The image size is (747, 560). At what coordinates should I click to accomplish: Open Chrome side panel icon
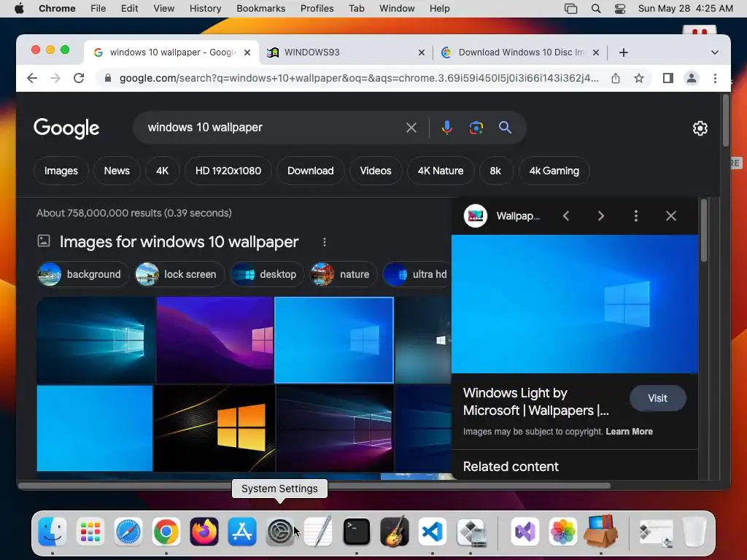[668, 78]
